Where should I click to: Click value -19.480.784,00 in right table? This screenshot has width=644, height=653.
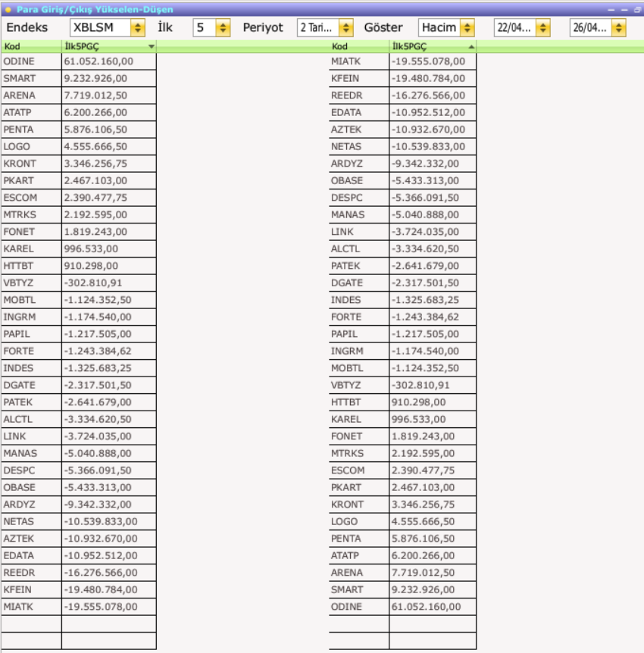tap(428, 78)
